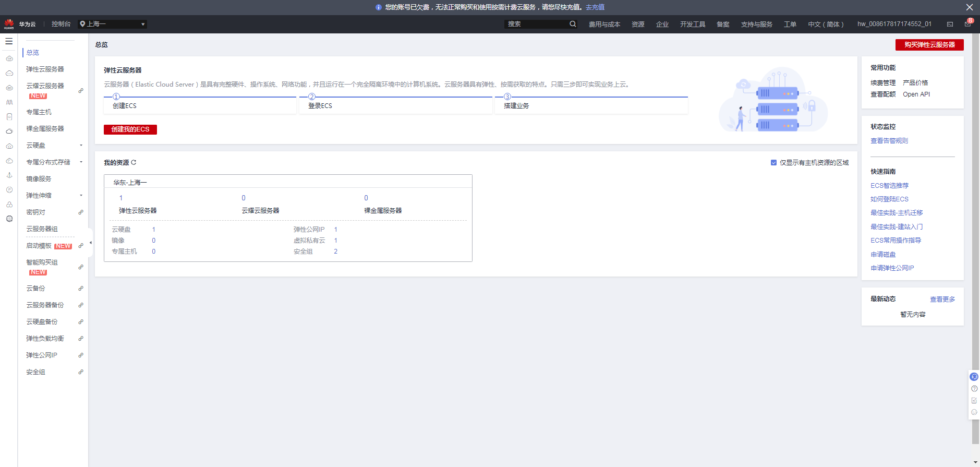The height and width of the screenshot is (467, 980).
Task: Click the link icon beside 云耀云服务器
Action: click(81, 91)
